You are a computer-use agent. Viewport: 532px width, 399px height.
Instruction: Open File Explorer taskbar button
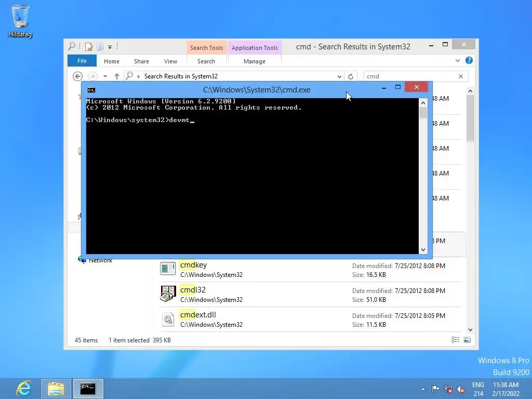[x=56, y=389]
